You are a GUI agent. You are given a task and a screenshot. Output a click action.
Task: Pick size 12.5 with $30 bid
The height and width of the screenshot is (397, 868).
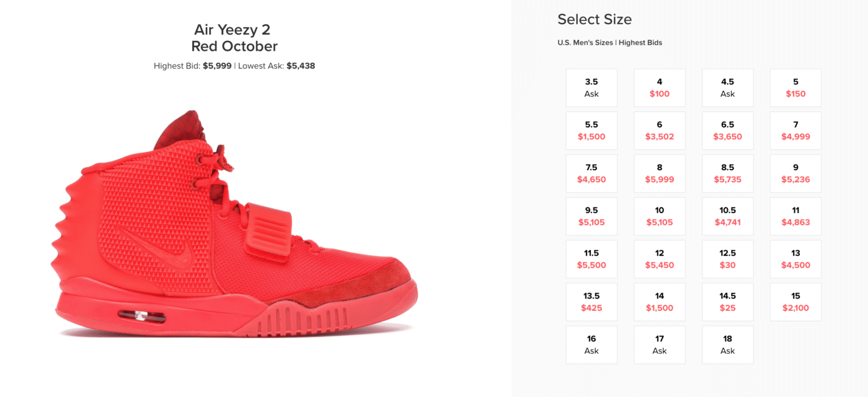[728, 259]
